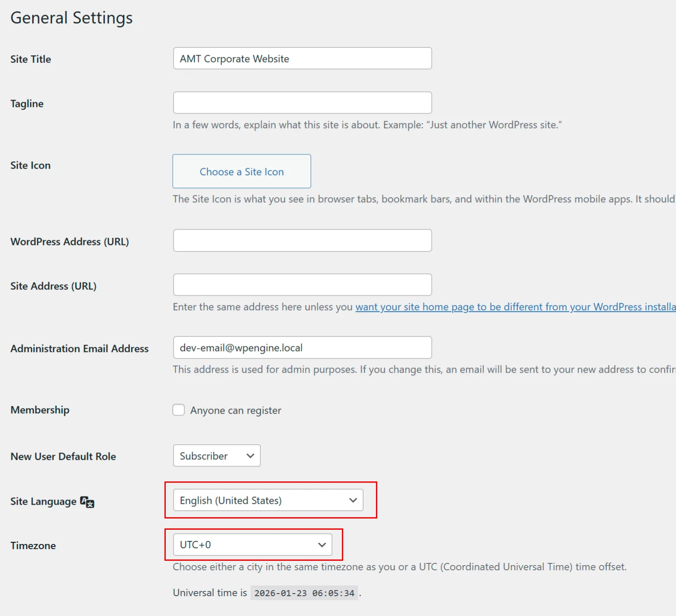Click the Membership row label
676x616 pixels.
pos(40,410)
